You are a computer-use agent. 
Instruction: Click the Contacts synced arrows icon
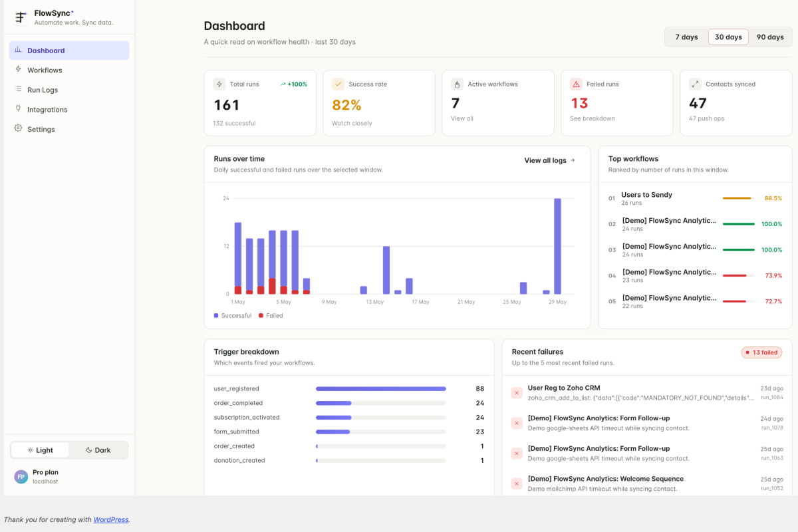pos(695,84)
